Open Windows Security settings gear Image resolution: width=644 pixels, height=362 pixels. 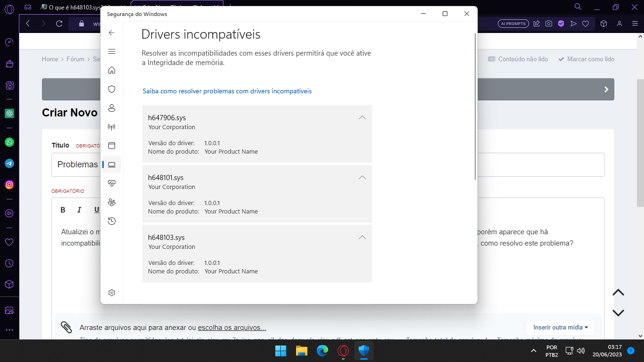pos(112,293)
